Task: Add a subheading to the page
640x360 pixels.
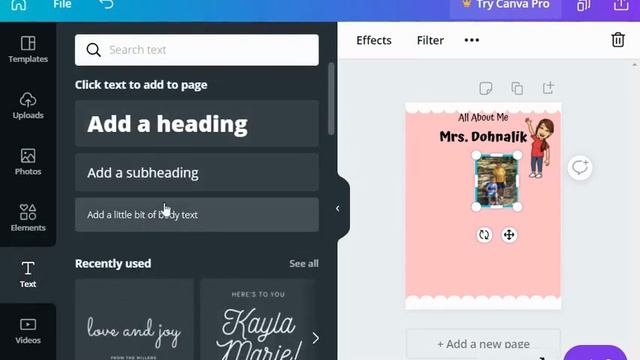Action: pos(197,172)
